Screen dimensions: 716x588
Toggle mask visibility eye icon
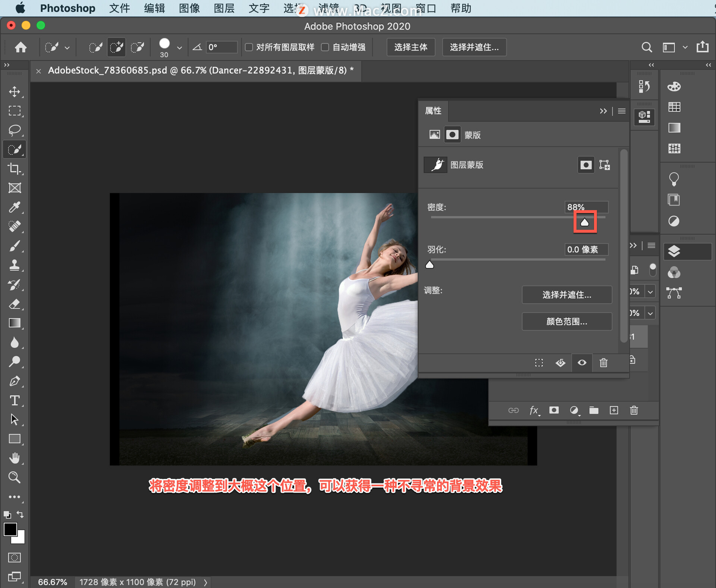click(x=582, y=362)
